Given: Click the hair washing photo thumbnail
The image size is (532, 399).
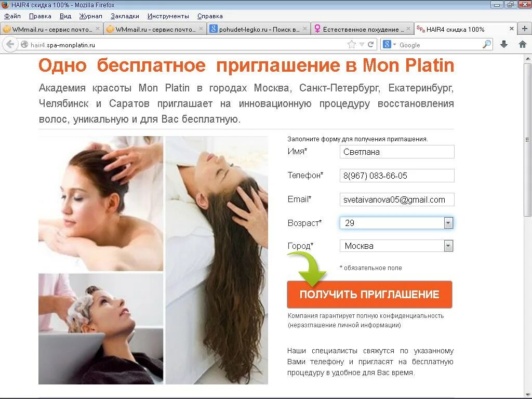Looking at the screenshot, I should 101,329.
